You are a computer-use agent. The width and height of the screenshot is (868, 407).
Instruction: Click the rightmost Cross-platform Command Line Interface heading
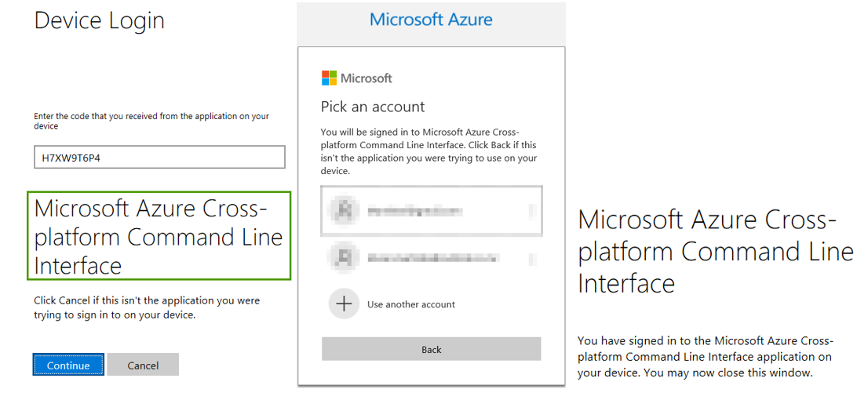point(715,251)
